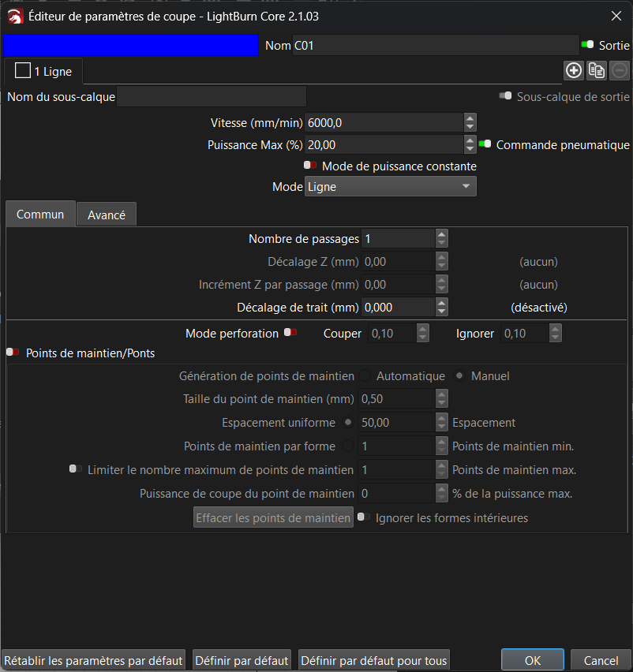Image resolution: width=633 pixels, height=672 pixels.
Task: Click Définir par défaut pour tous
Action: [374, 660]
